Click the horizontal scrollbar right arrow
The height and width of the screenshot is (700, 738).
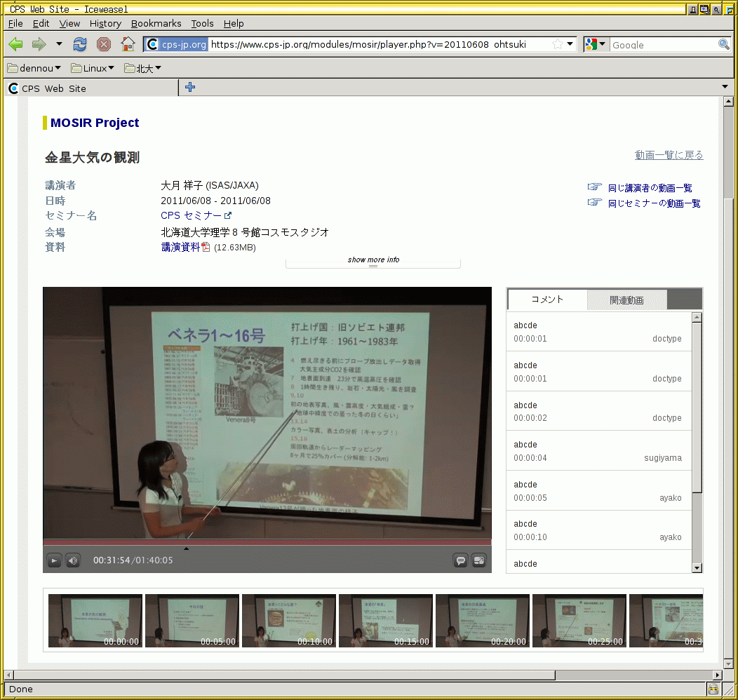[x=717, y=675]
